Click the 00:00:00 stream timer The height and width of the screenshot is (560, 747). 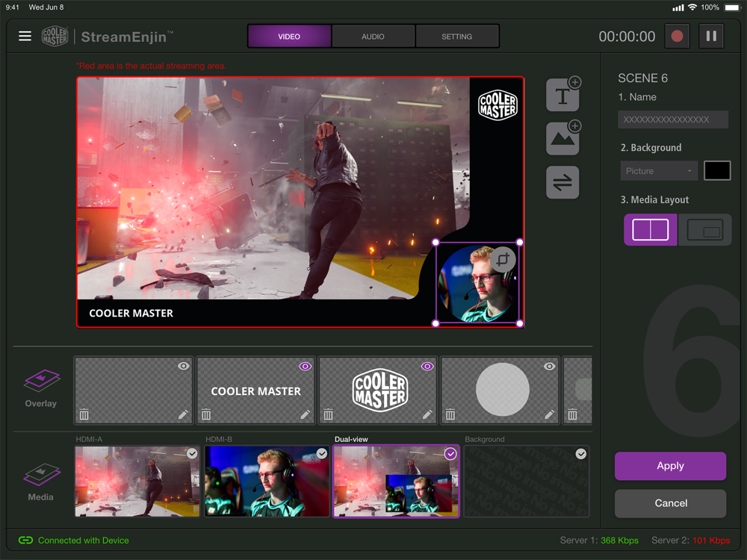point(627,37)
